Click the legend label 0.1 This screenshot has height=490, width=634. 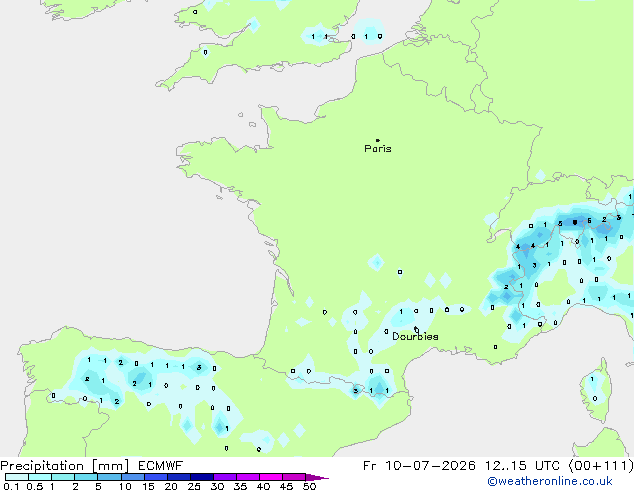click(x=11, y=486)
